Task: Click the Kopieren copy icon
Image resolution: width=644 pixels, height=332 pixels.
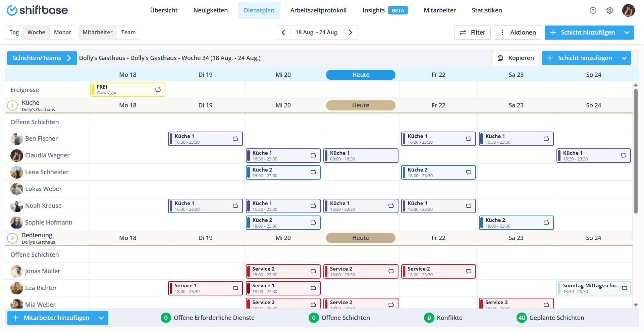Action: tap(500, 58)
